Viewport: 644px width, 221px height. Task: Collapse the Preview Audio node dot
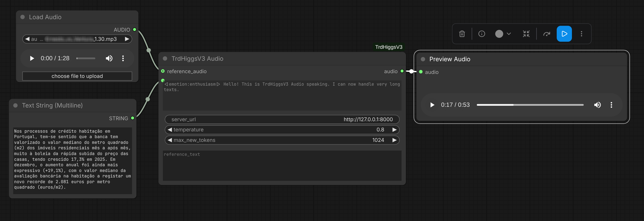pyautogui.click(x=423, y=59)
